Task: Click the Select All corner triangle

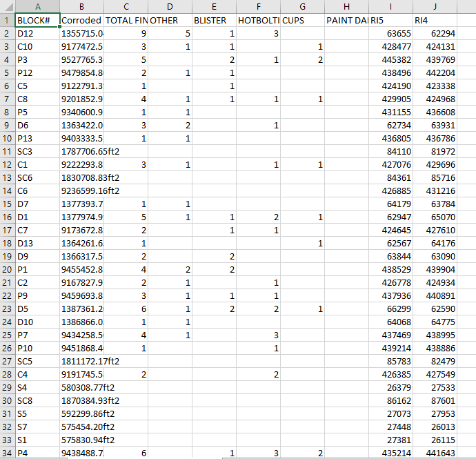Action: [x=7, y=6]
